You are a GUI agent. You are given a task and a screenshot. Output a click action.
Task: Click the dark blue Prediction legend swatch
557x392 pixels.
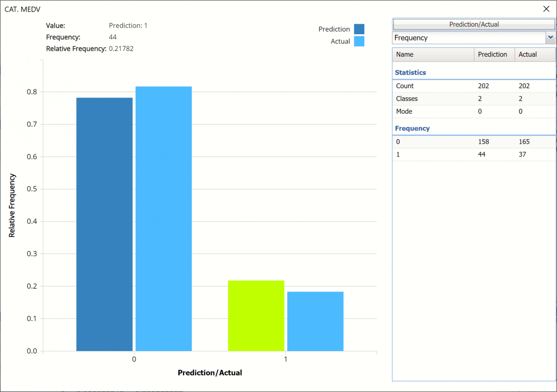click(359, 29)
